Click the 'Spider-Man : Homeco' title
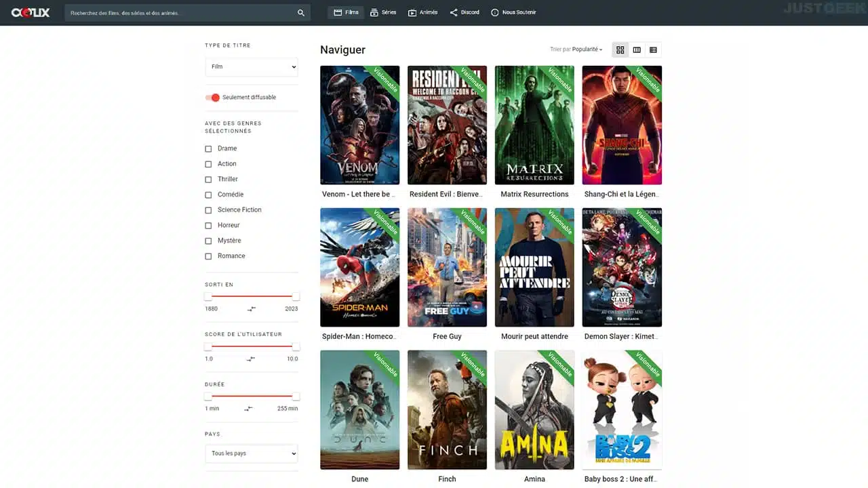Viewport: 868px width, 488px height. tap(360, 337)
